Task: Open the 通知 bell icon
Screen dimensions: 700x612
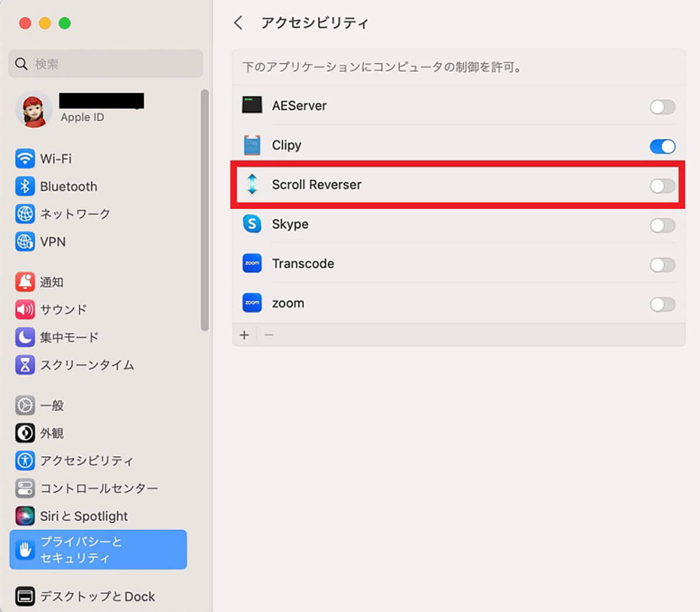Action: pyautogui.click(x=25, y=282)
